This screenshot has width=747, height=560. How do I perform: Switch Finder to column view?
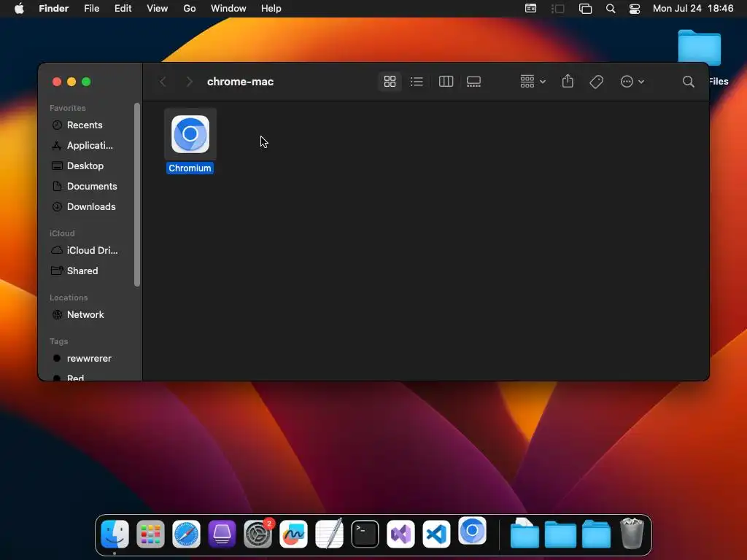coord(446,82)
